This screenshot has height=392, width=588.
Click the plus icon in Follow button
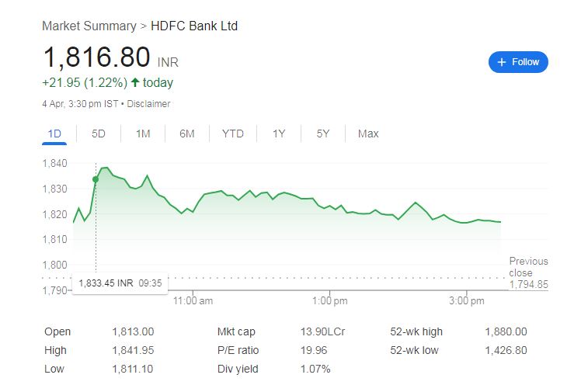(x=502, y=62)
